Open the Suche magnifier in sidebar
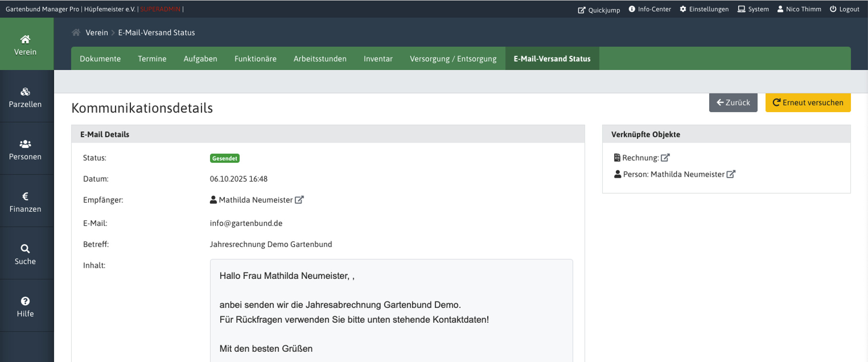The image size is (868, 362). click(25, 254)
